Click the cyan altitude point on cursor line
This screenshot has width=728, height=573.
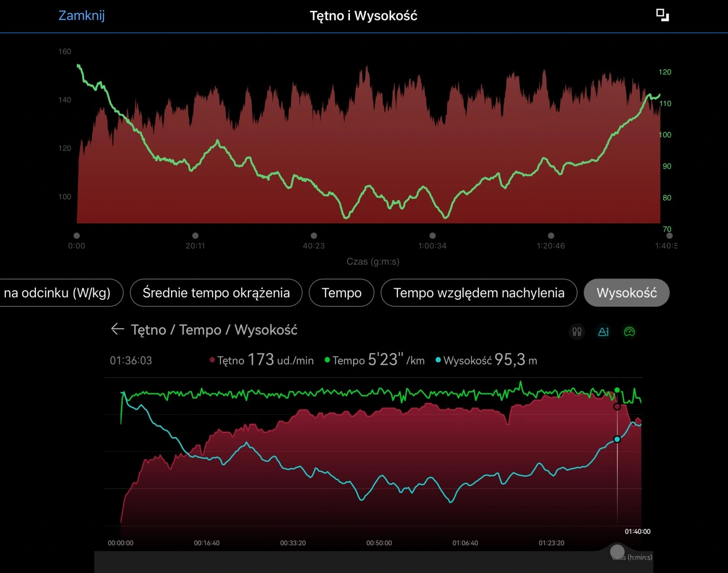pyautogui.click(x=617, y=439)
